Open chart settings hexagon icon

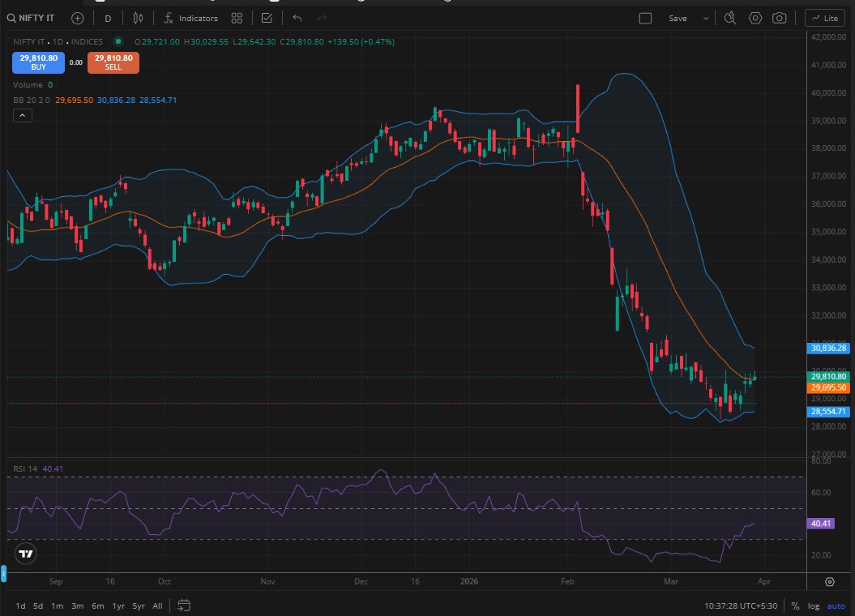755,18
